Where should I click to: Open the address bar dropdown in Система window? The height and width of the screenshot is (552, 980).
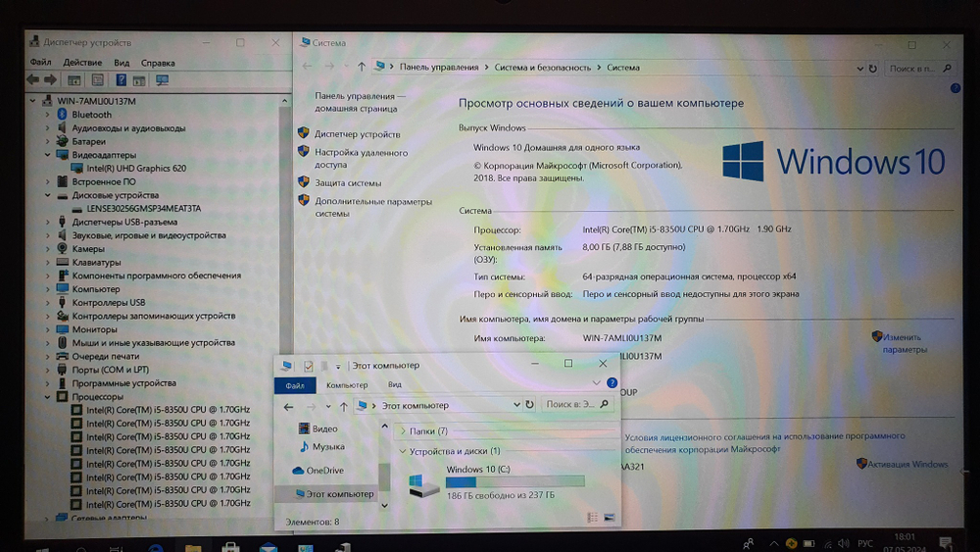click(x=860, y=68)
